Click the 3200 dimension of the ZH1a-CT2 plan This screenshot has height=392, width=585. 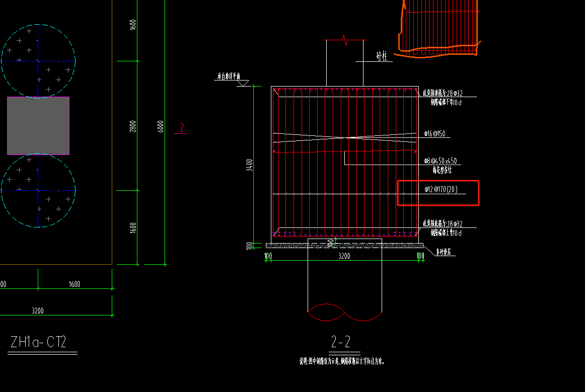click(38, 310)
